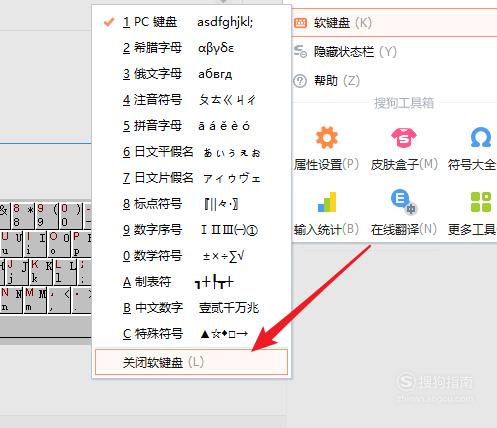Select 拼音字母 keyboard option

point(191,126)
